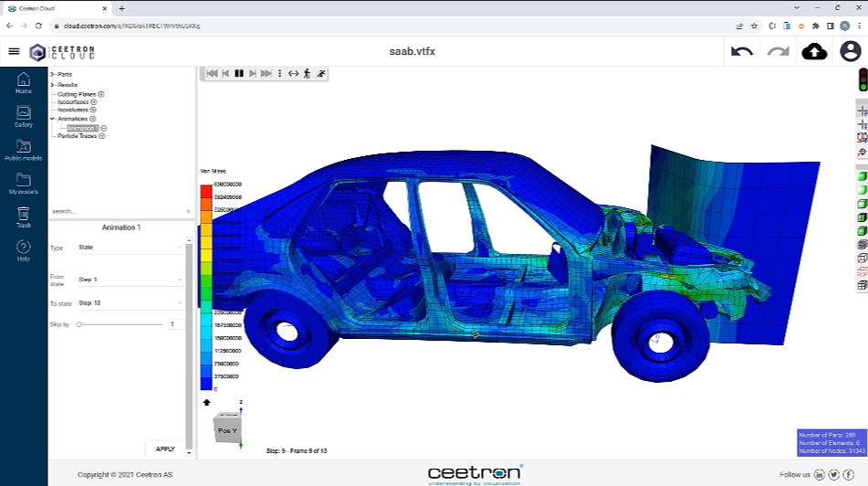Expand the Results tree node
Viewport: 868px width, 486px height.
pos(53,85)
